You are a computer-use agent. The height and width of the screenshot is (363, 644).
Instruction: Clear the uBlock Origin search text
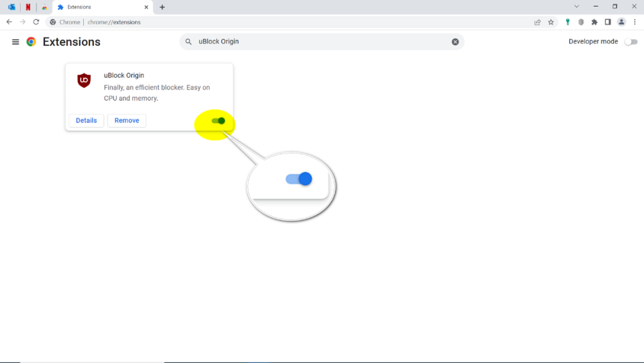click(x=455, y=42)
